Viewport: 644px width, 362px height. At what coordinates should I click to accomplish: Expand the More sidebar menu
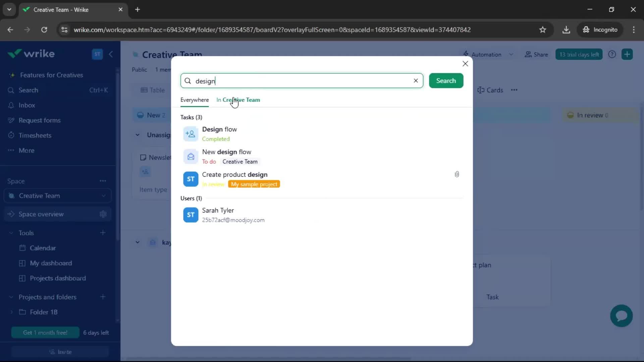[26, 150]
